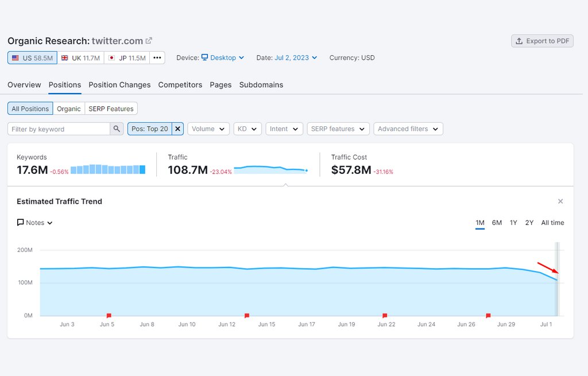
Task: Open the KD filter dropdown
Action: point(247,129)
